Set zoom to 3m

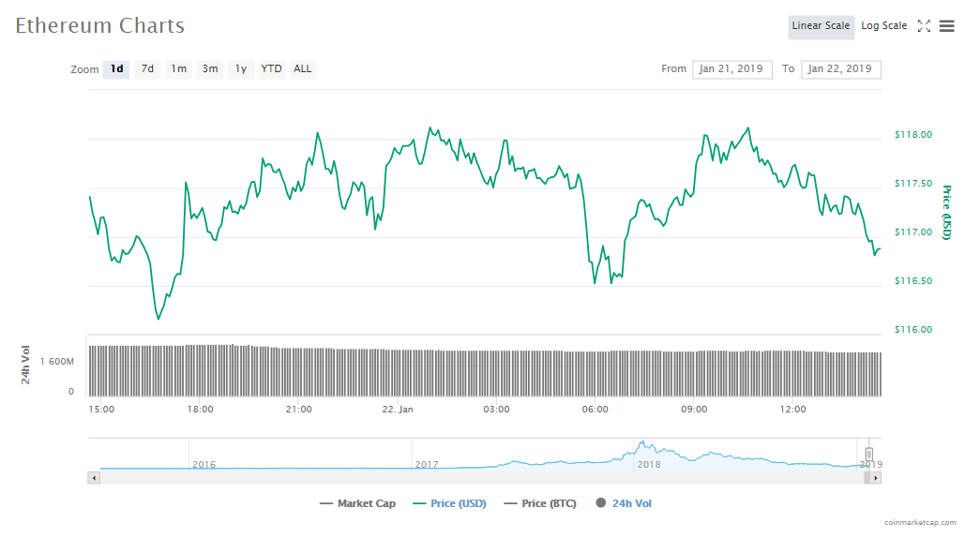click(x=210, y=69)
